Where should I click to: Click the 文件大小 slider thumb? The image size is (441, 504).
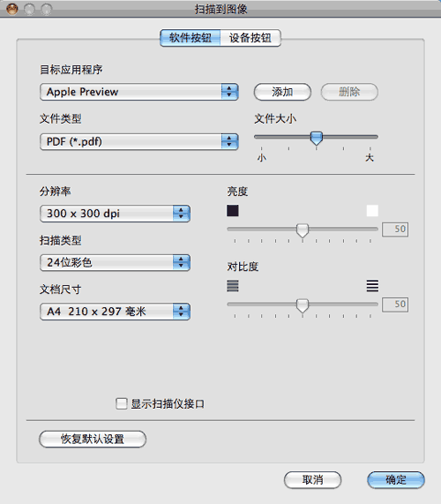tap(317, 138)
